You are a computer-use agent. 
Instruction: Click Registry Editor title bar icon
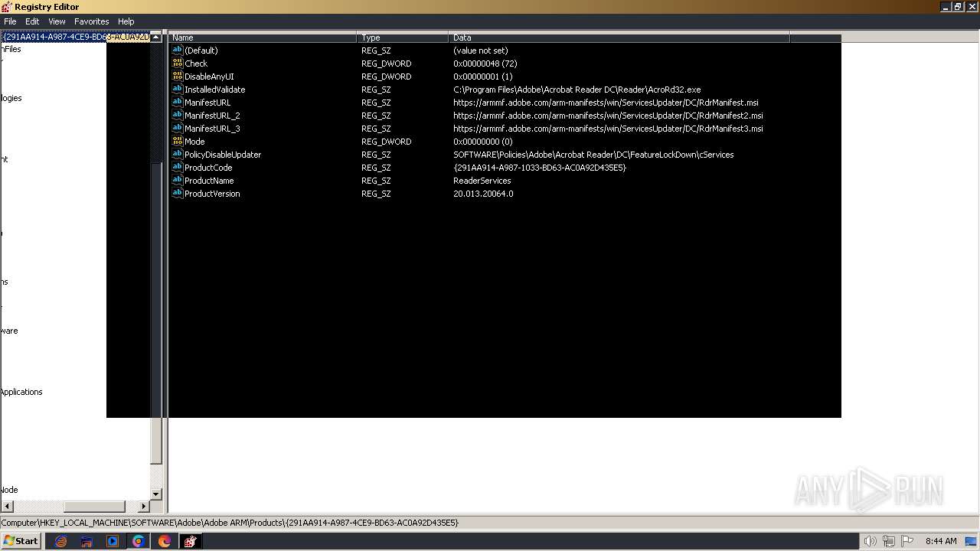7,7
